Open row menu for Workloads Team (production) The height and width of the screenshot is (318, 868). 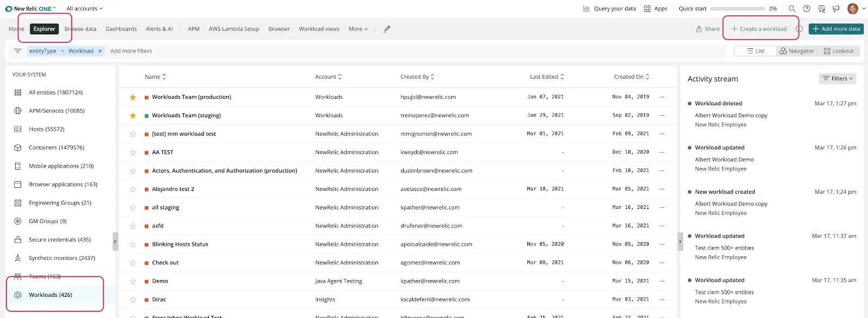point(662,97)
